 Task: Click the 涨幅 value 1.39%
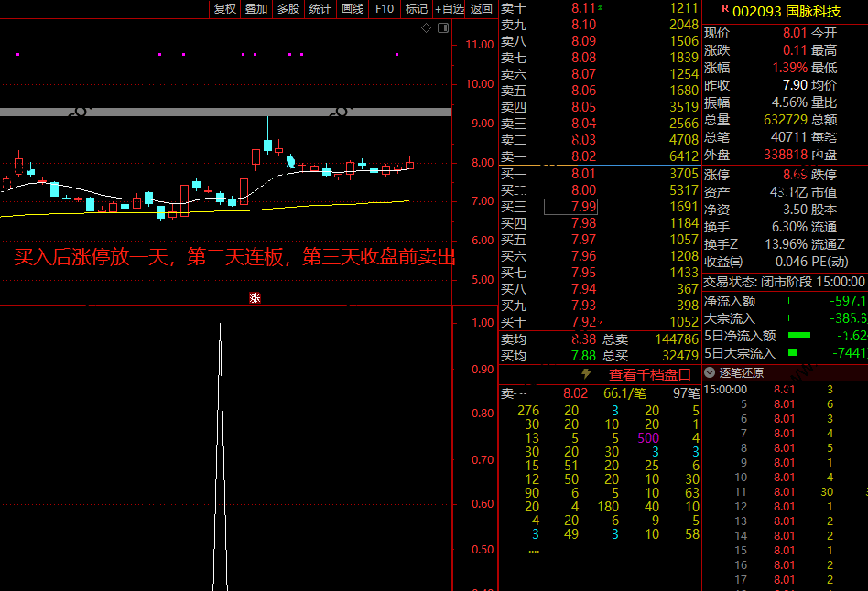[790, 68]
